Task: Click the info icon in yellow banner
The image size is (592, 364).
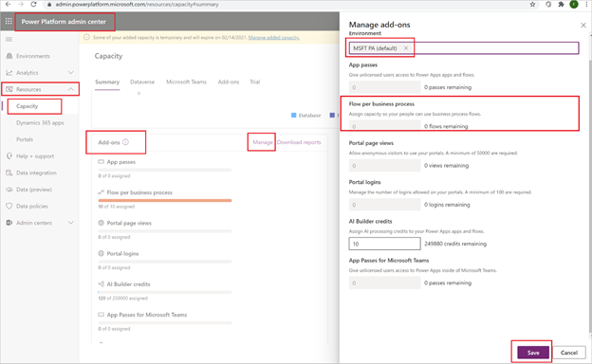Action: click(x=86, y=37)
